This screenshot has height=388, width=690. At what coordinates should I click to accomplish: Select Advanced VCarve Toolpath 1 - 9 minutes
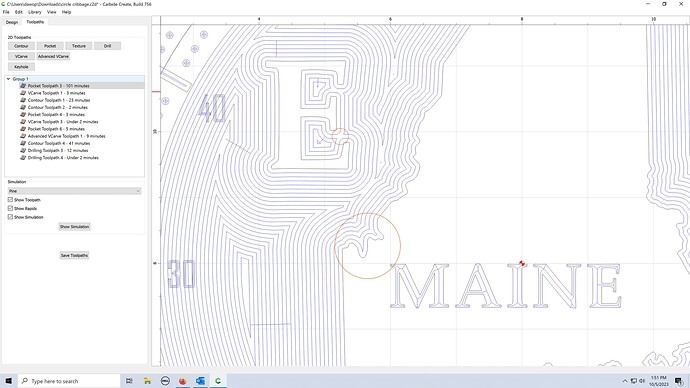[66, 136]
